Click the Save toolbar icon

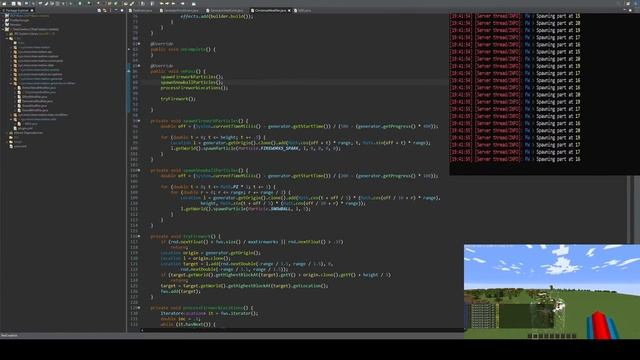(x=13, y=3)
